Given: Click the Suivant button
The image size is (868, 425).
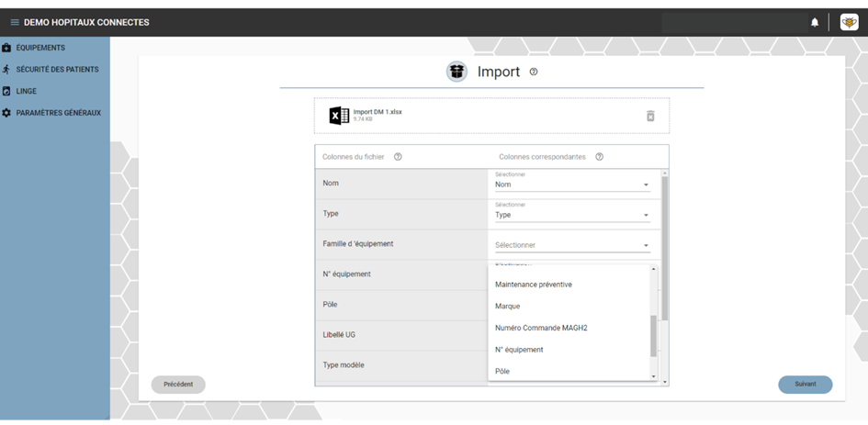Looking at the screenshot, I should pyautogui.click(x=806, y=385).
